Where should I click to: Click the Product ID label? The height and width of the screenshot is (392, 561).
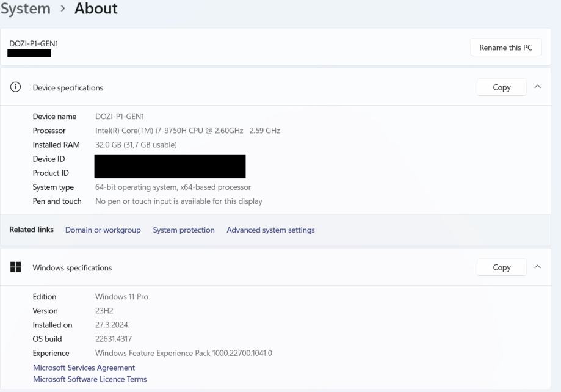click(51, 173)
